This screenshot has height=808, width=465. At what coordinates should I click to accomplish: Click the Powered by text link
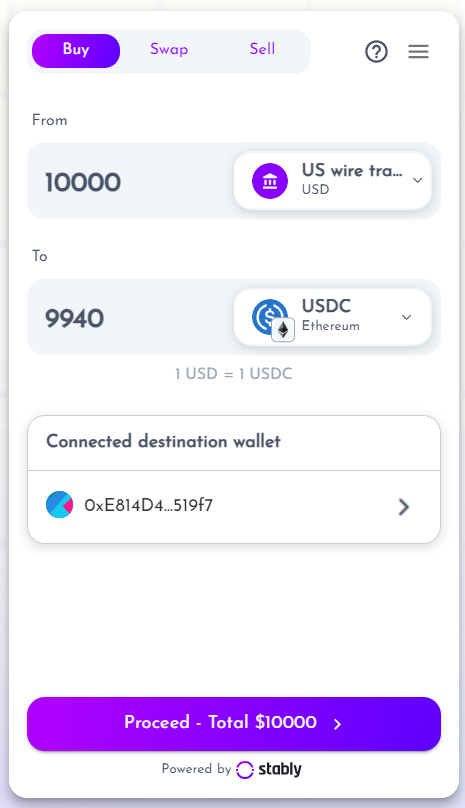(x=196, y=769)
